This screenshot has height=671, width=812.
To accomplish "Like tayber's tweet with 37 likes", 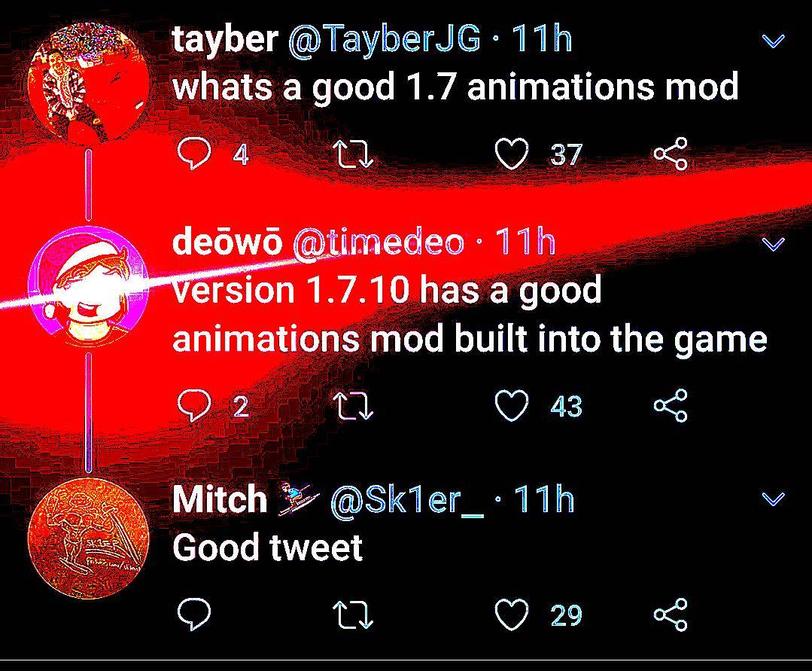I will click(512, 154).
